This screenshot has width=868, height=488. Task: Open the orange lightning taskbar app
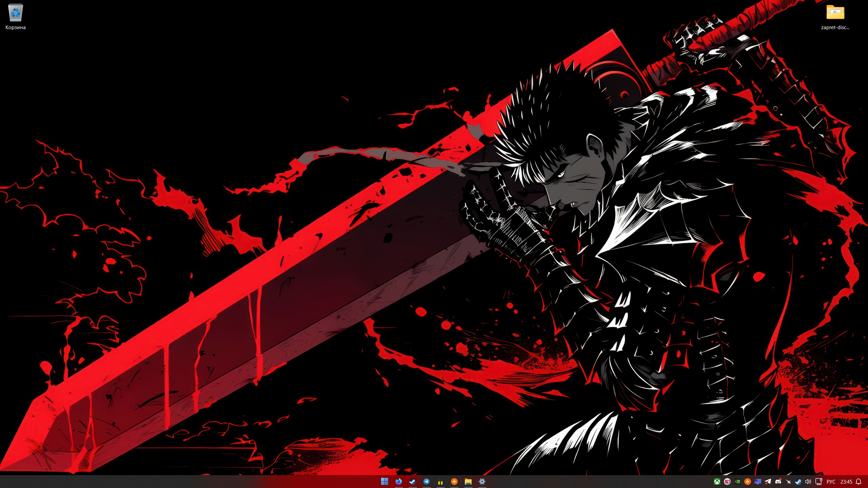454,482
